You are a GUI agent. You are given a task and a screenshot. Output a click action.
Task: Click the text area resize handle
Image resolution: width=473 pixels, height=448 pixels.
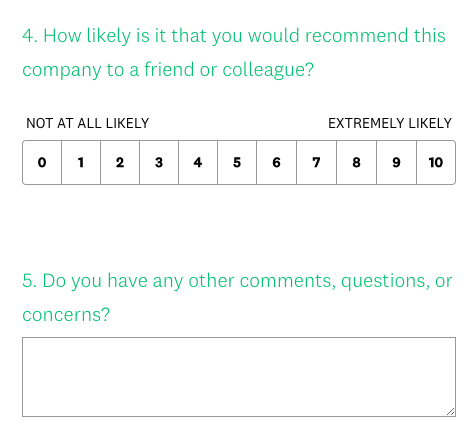point(451,412)
